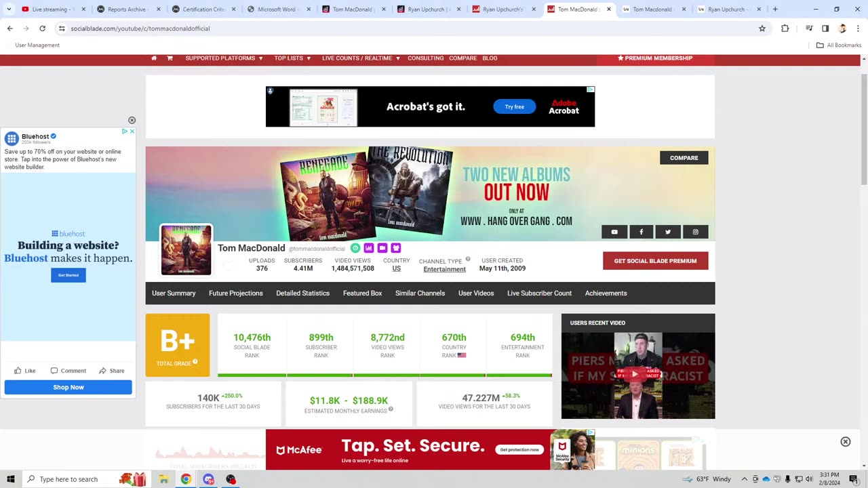Click Try free on Acrobat ad
The height and width of the screenshot is (488, 868).
click(x=514, y=107)
